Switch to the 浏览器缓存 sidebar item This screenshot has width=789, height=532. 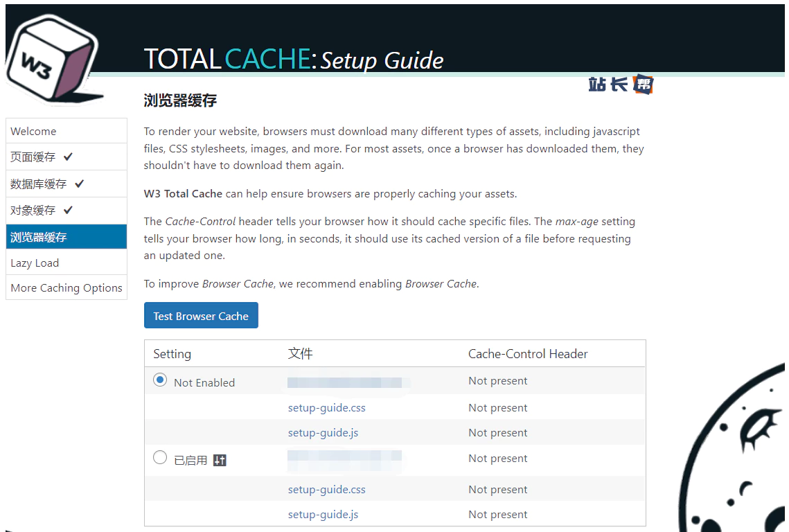39,237
